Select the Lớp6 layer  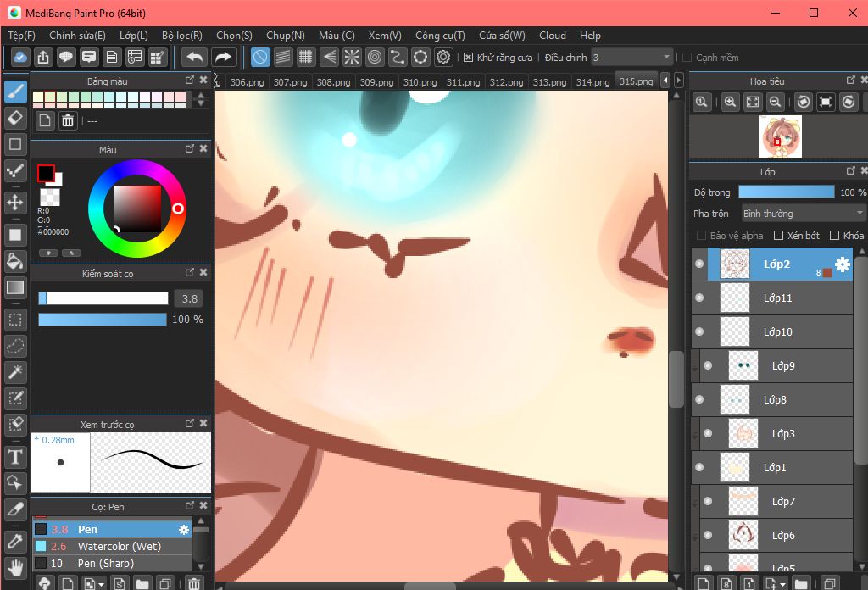point(776,535)
